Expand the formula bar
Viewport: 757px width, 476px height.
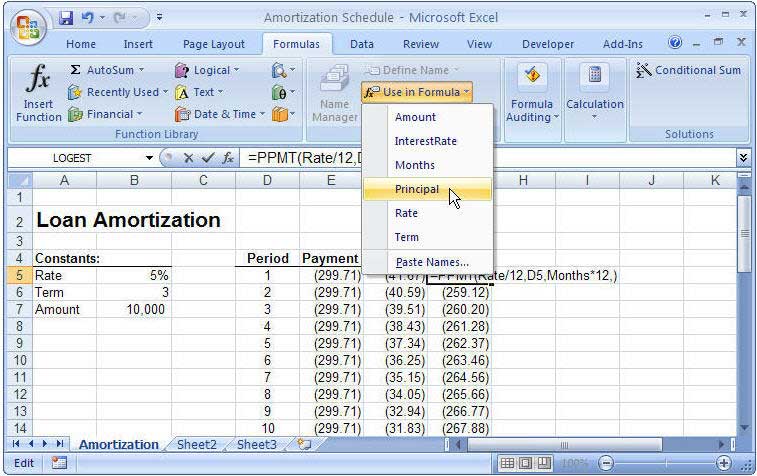[x=743, y=157]
